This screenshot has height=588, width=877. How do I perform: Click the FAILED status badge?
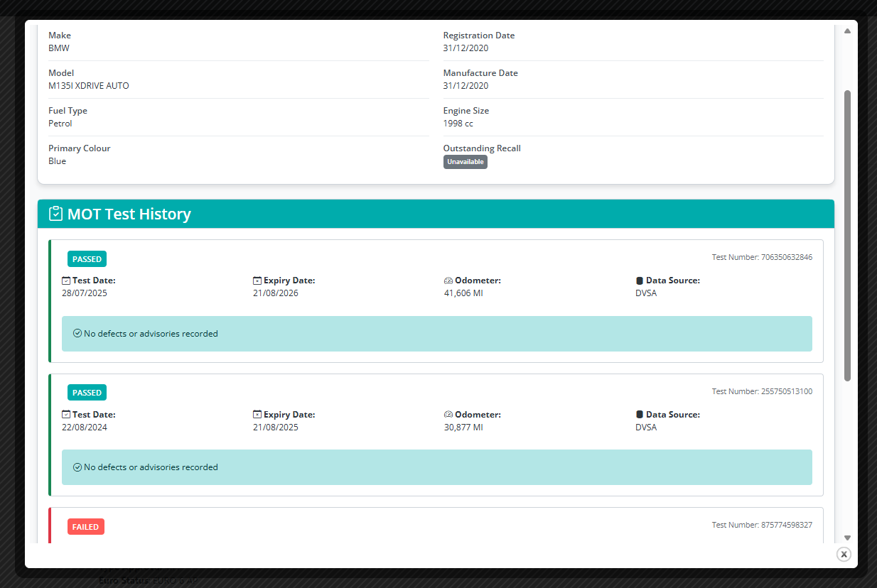coord(86,526)
